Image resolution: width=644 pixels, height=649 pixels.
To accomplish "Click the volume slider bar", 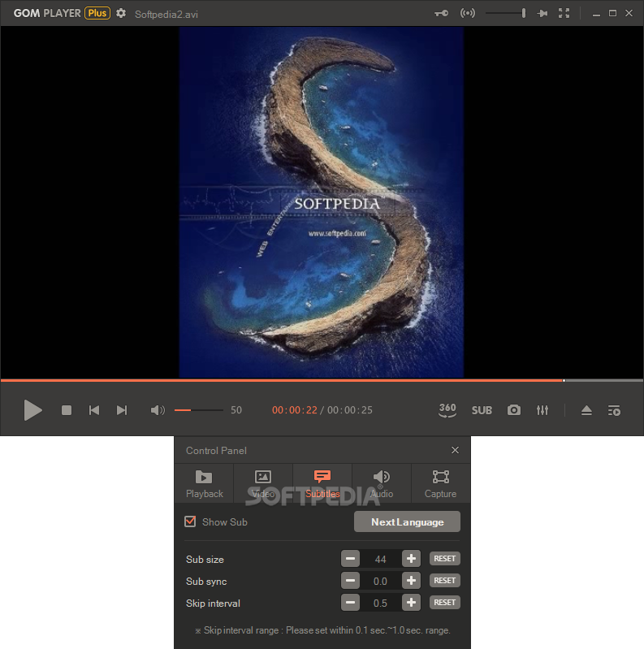I will (x=199, y=410).
